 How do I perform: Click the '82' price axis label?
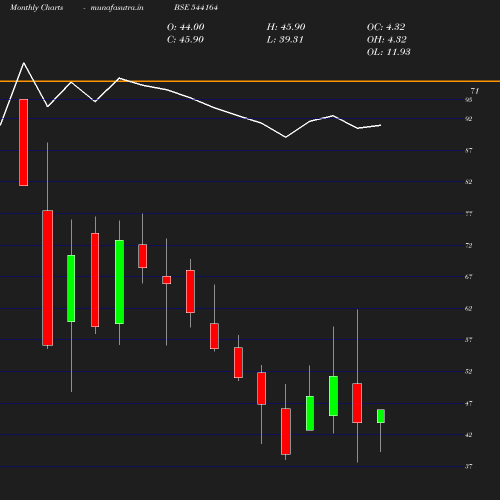click(x=469, y=182)
